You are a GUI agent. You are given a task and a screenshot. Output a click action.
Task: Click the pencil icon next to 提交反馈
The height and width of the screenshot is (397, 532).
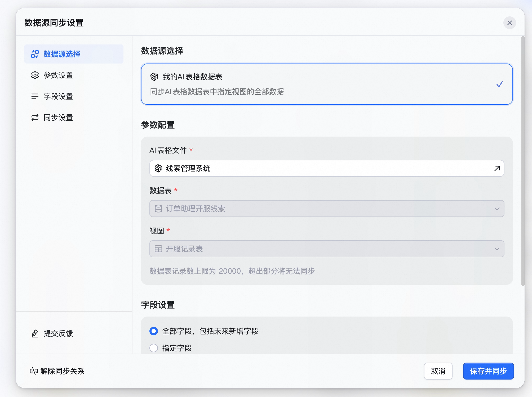click(x=35, y=333)
